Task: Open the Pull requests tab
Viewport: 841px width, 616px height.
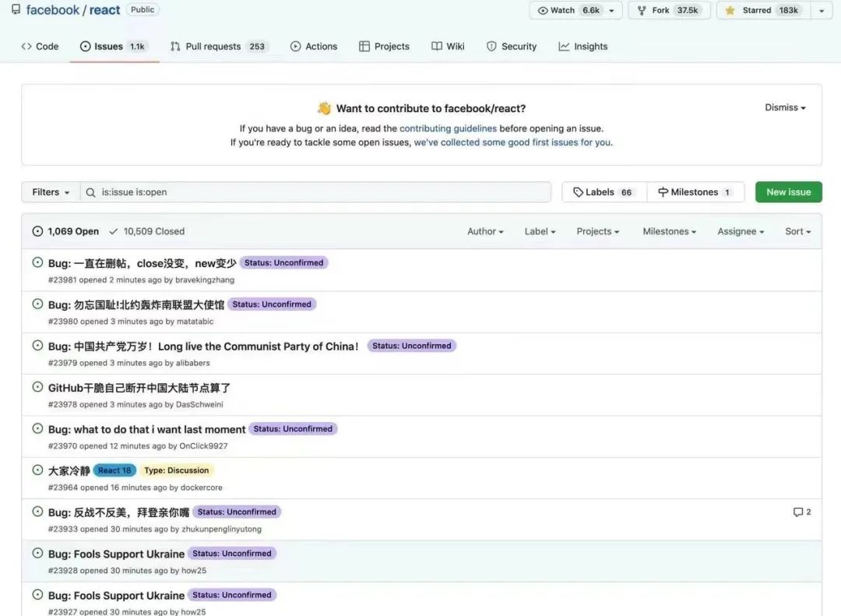Action: click(x=219, y=46)
